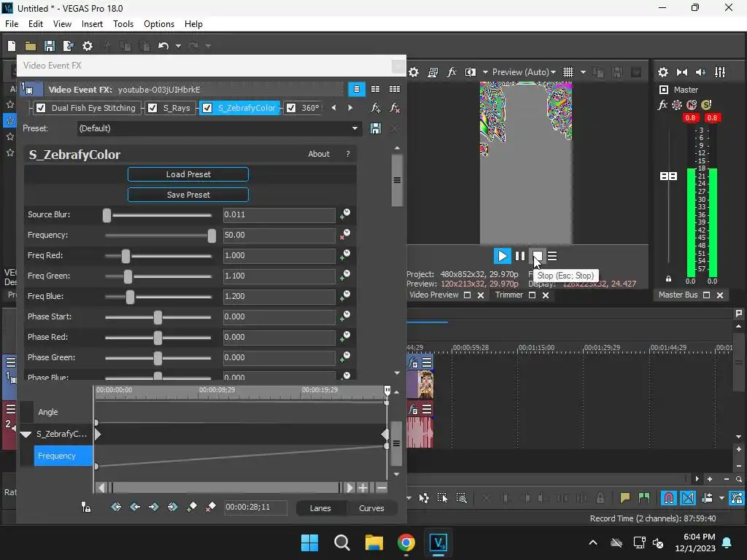Select the Frequency keyframe lane
This screenshot has height=560, width=747.
click(63, 456)
